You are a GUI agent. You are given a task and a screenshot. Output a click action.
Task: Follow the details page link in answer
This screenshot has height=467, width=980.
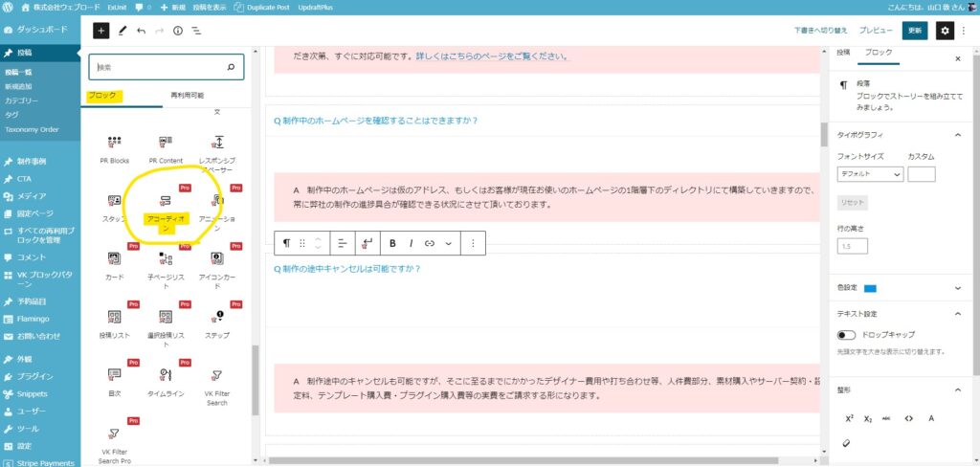493,56
